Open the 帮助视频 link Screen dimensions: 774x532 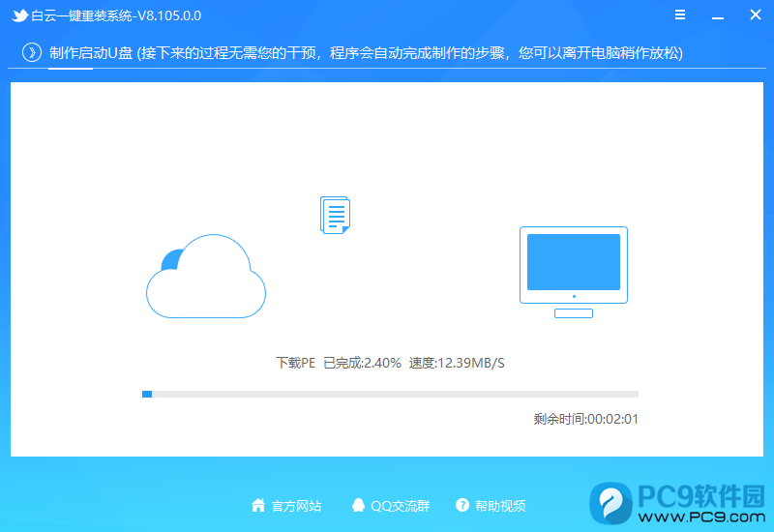(x=500, y=506)
